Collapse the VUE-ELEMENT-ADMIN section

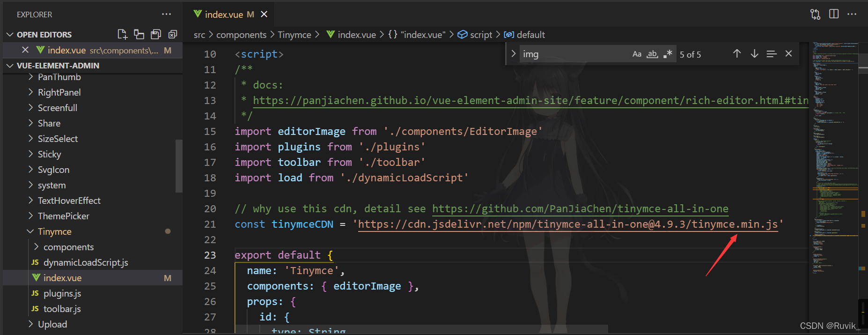(10, 66)
